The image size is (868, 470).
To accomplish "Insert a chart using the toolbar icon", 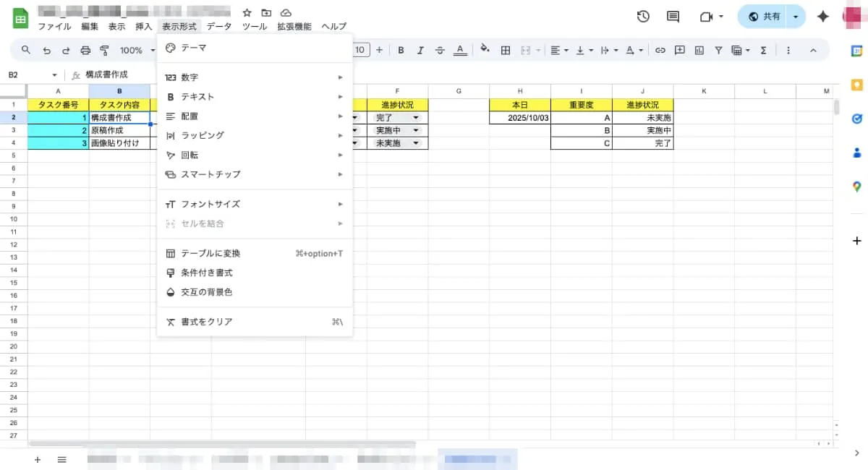I will 699,50.
